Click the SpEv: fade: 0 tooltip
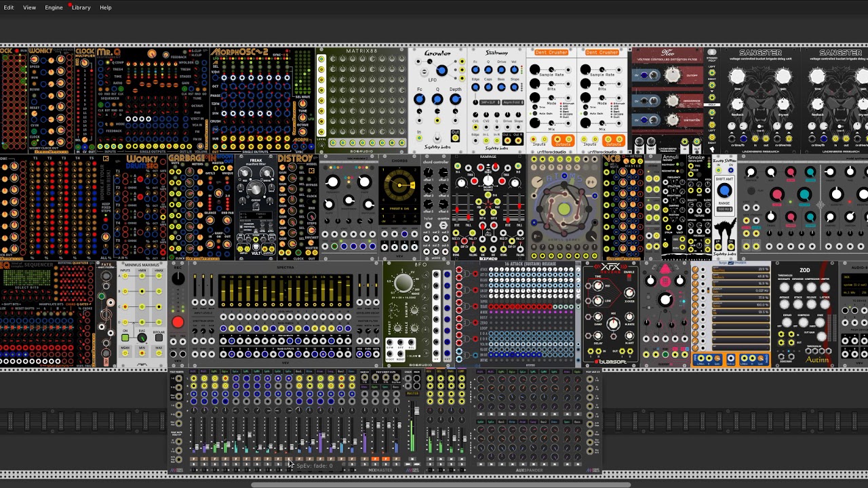Screen dimensions: 868x488 pos(315,466)
